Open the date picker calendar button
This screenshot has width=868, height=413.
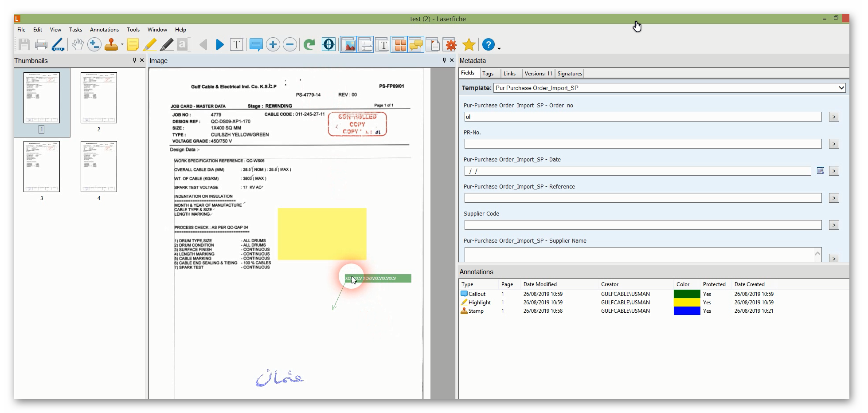820,171
